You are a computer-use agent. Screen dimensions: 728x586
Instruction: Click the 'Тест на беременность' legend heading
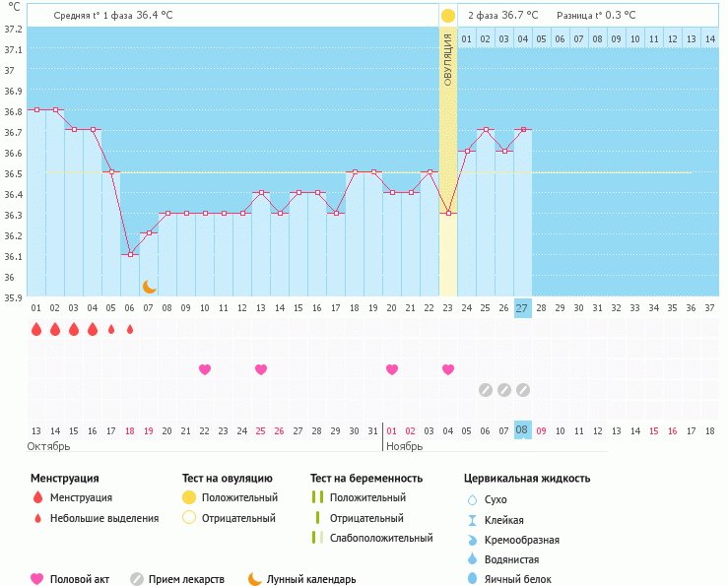(366, 479)
